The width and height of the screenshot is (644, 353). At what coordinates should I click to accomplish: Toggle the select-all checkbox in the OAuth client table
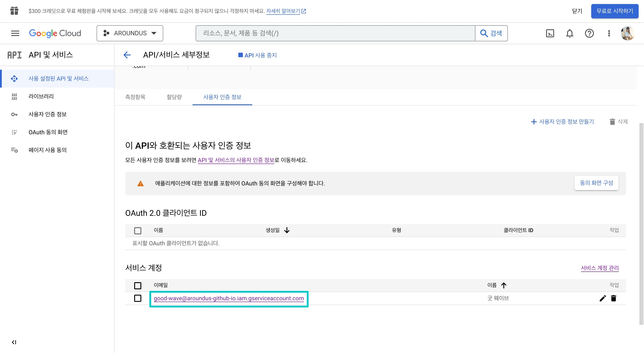(x=138, y=230)
